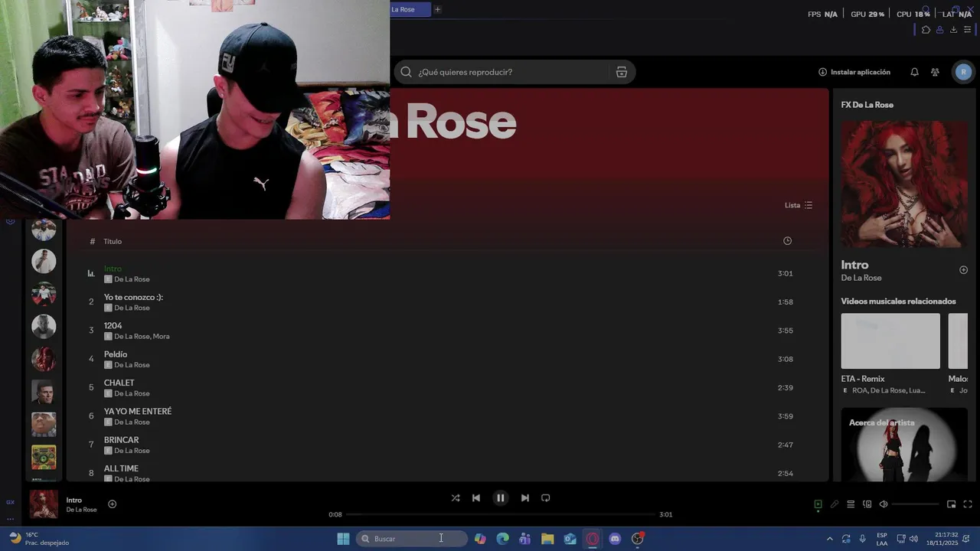Screen dimensions: 980x551
Task: Click the search field '¿Qué quieres reproducir?'
Action: 513,72
